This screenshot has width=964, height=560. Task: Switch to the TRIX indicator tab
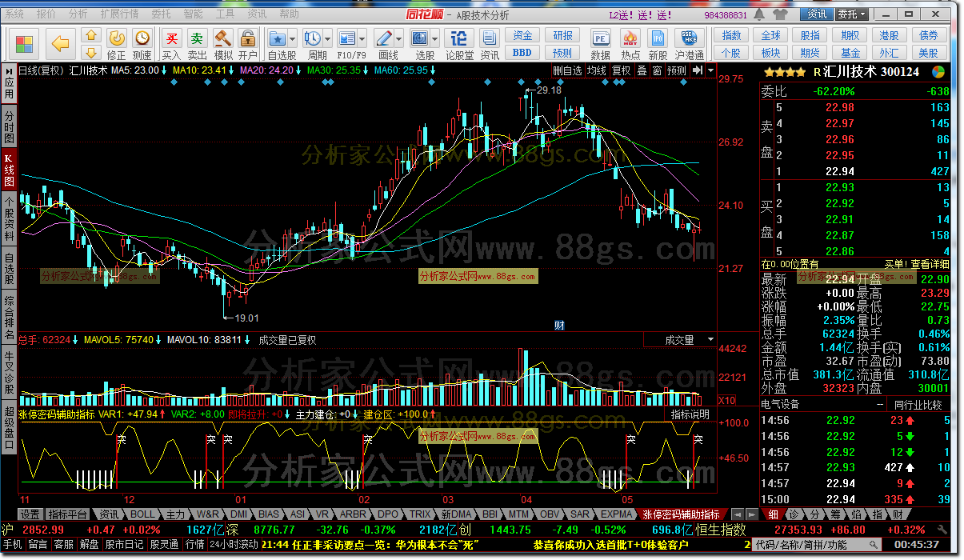coord(420,514)
